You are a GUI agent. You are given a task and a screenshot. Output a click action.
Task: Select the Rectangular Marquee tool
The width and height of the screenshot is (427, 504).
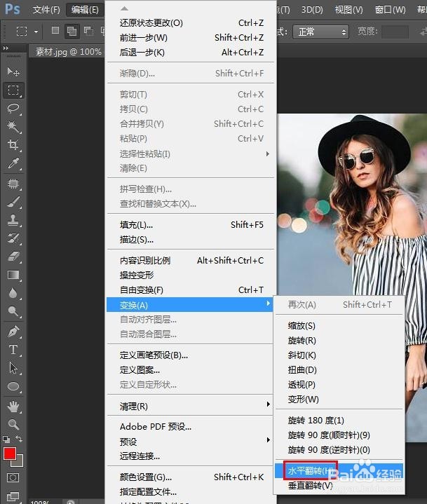(x=13, y=90)
